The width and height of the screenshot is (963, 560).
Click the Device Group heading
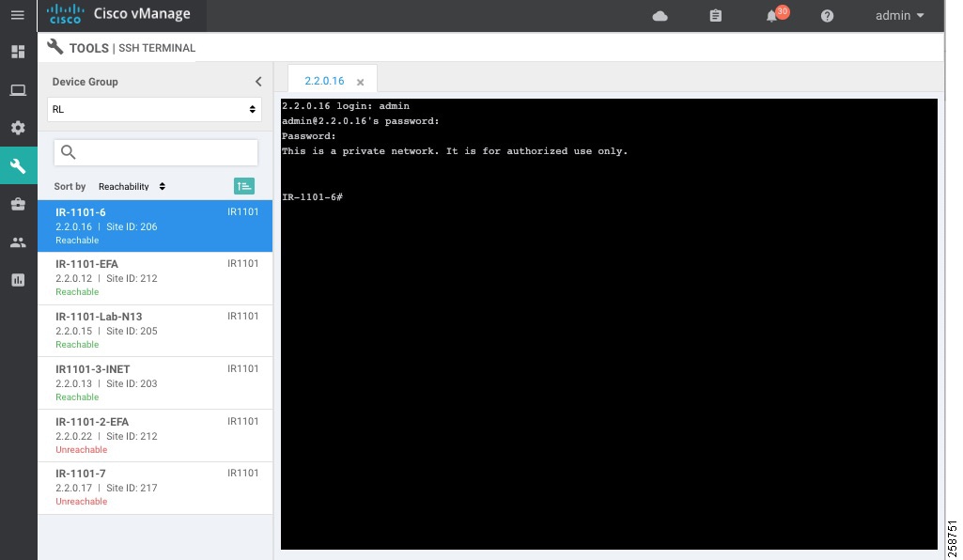pyautogui.click(x=85, y=82)
